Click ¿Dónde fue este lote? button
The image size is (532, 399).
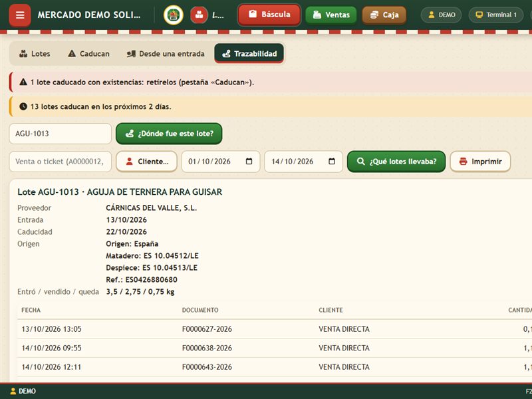point(169,134)
